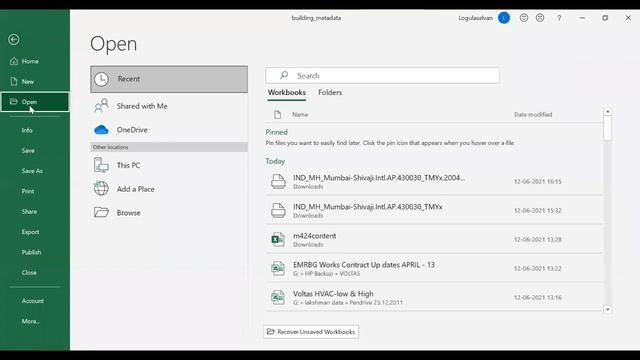This screenshot has height=360, width=640.
Task: Click the Browse option
Action: 169,213
